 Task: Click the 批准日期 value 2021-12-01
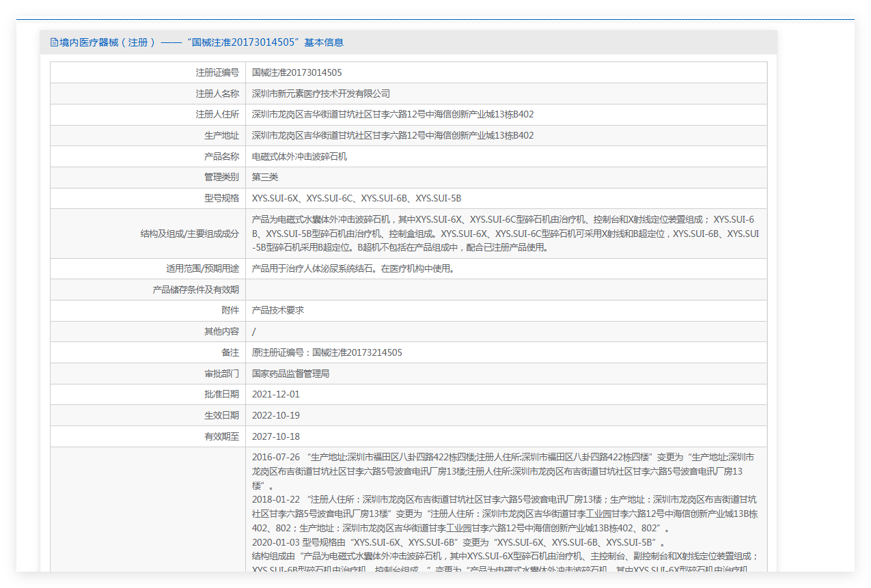pos(276,395)
